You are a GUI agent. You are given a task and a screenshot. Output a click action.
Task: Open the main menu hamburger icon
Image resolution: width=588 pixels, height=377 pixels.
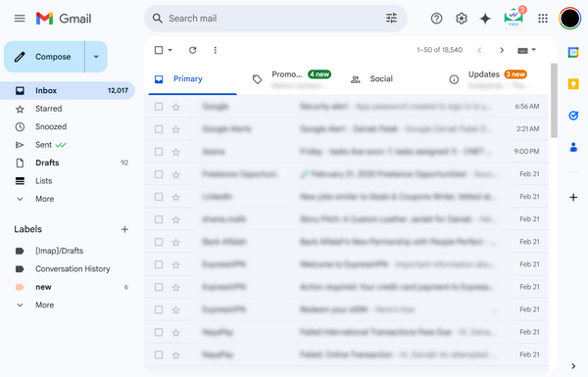pyautogui.click(x=20, y=19)
